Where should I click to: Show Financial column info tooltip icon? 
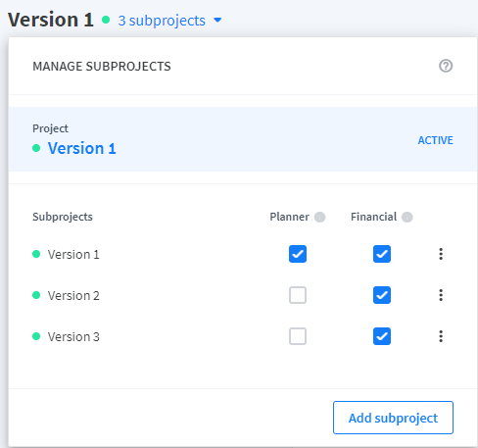click(406, 217)
